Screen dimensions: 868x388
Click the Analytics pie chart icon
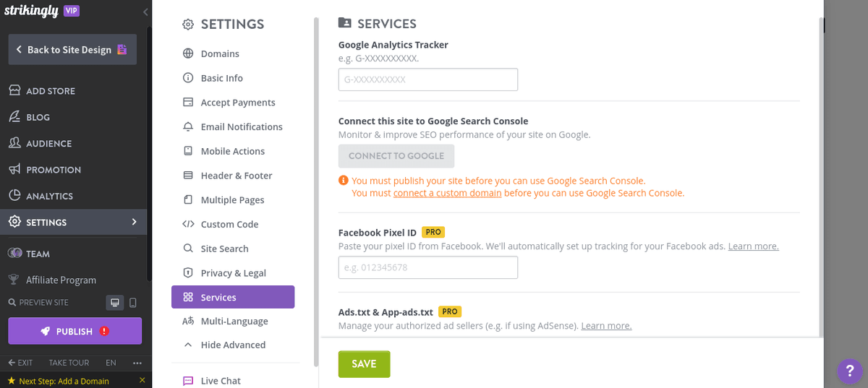click(14, 196)
